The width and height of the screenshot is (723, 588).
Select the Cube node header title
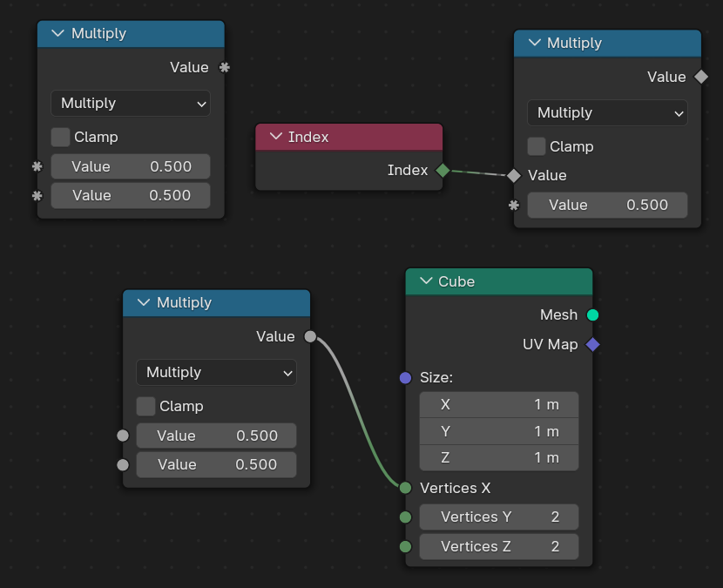coord(456,281)
